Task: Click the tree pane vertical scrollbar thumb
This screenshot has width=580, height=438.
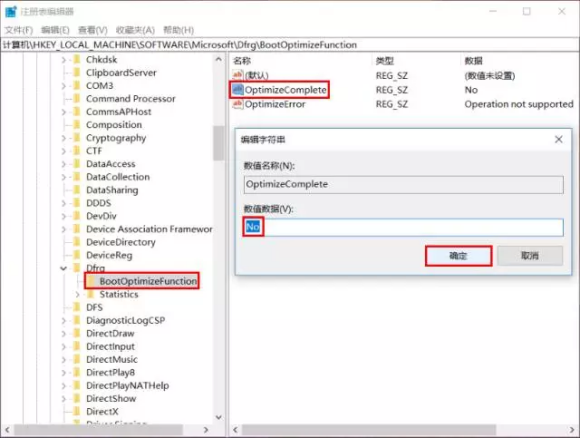Action: coord(219,143)
